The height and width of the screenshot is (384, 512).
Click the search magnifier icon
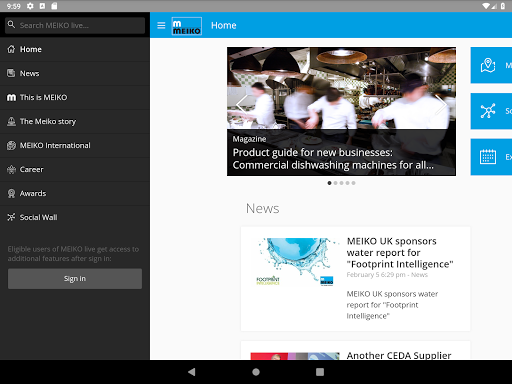click(11, 24)
